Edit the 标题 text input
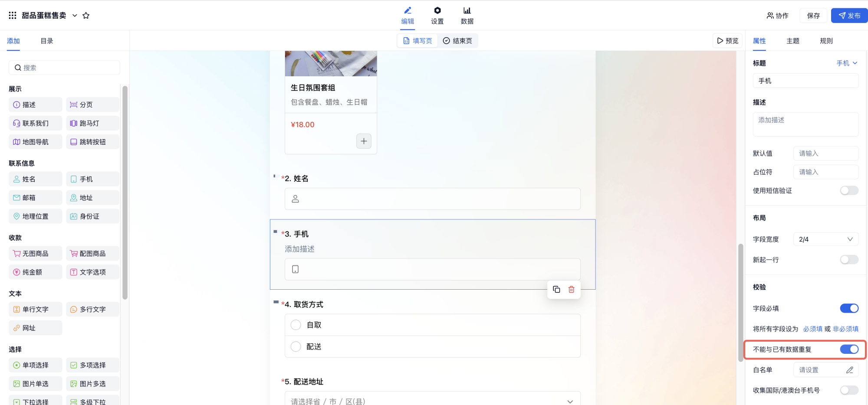The image size is (868, 405). (806, 81)
